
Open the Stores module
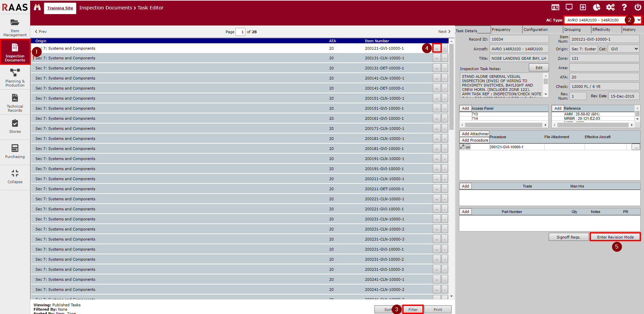[15, 126]
